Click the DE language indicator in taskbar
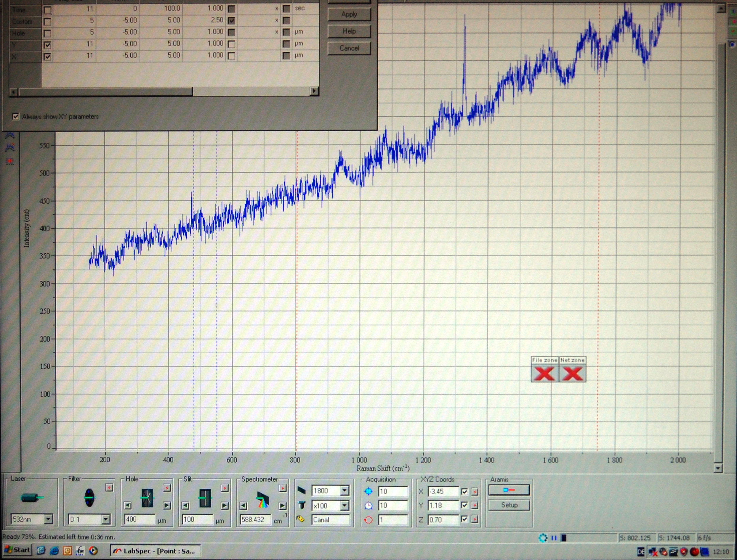Image resolution: width=737 pixels, height=560 pixels. [640, 552]
